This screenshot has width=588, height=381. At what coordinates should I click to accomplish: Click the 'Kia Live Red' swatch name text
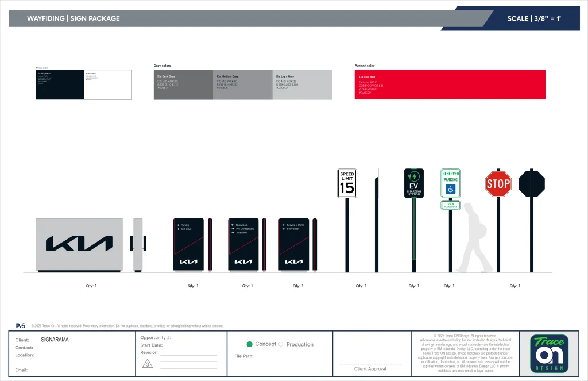tap(367, 77)
